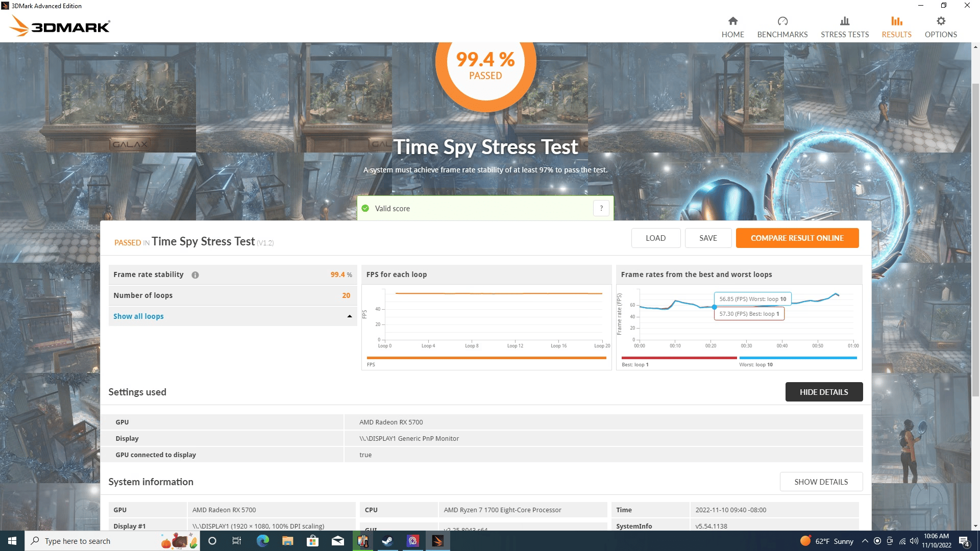Viewport: 980px width, 551px height.
Task: Open Cortana from the taskbar
Action: pyautogui.click(x=212, y=541)
